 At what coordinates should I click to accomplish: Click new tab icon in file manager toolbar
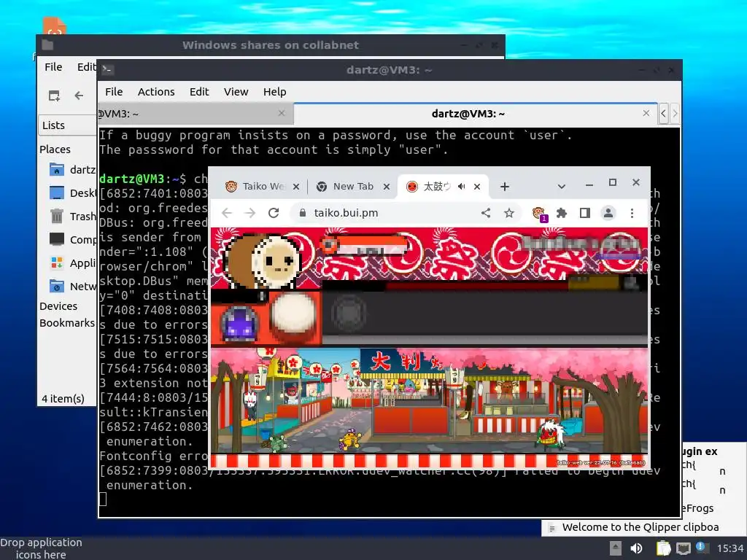(54, 96)
